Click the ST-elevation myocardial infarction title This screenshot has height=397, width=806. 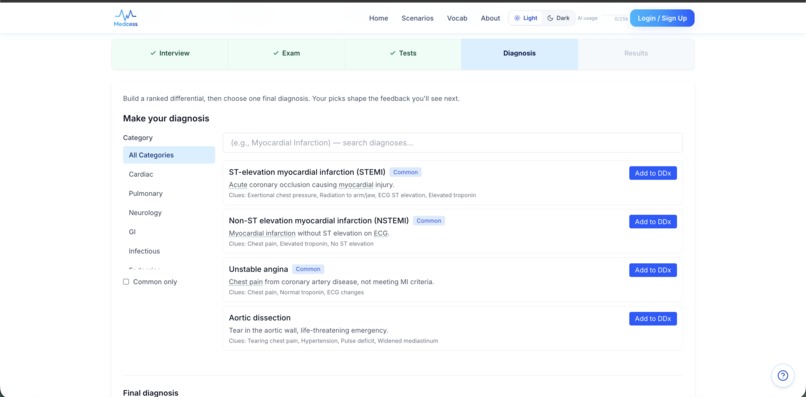[307, 172]
